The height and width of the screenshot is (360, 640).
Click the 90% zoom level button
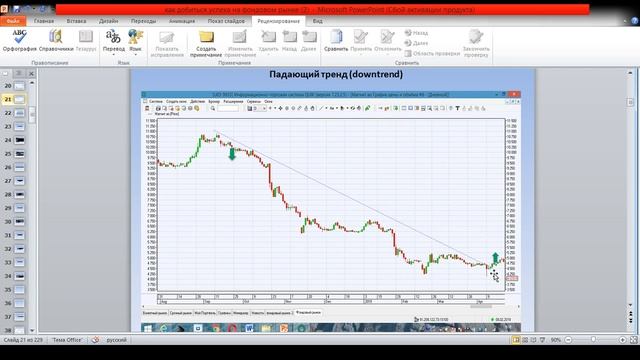[x=556, y=340]
